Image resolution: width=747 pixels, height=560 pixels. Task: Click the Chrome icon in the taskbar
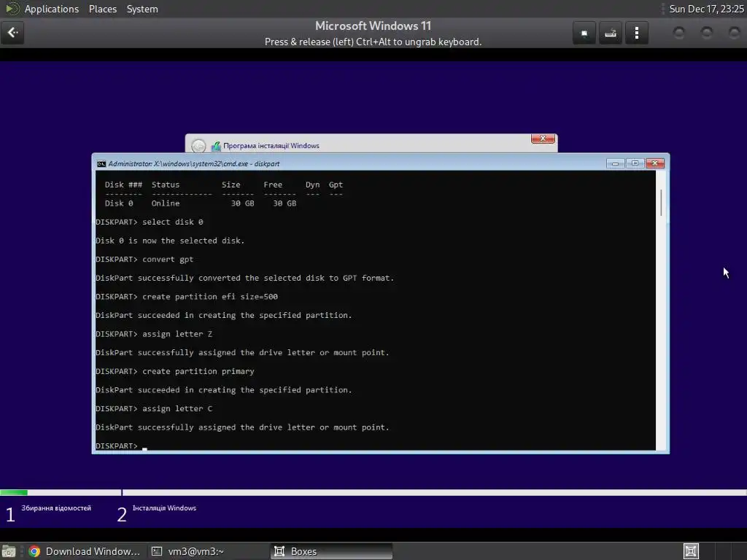tap(34, 551)
